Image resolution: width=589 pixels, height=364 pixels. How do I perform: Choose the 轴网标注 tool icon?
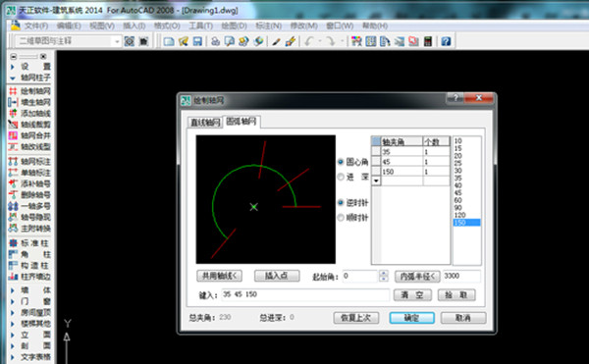[13, 161]
